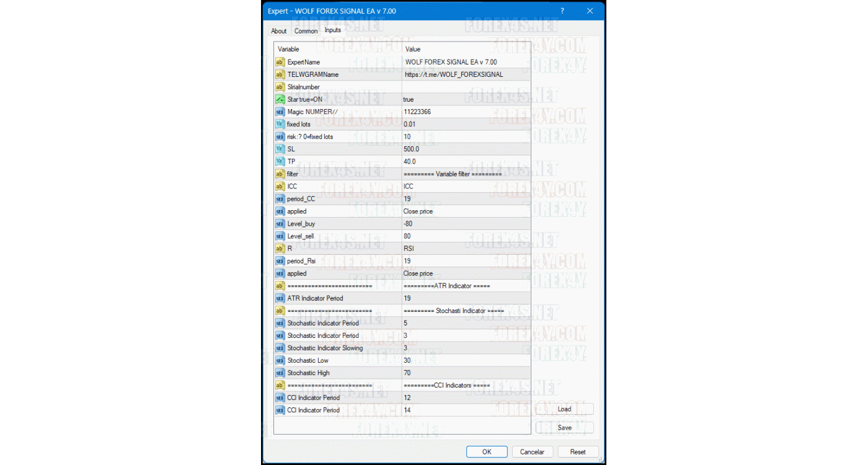The height and width of the screenshot is (465, 868).
Task: Click the double-type icon beside fixed lots
Action: pyautogui.click(x=280, y=124)
